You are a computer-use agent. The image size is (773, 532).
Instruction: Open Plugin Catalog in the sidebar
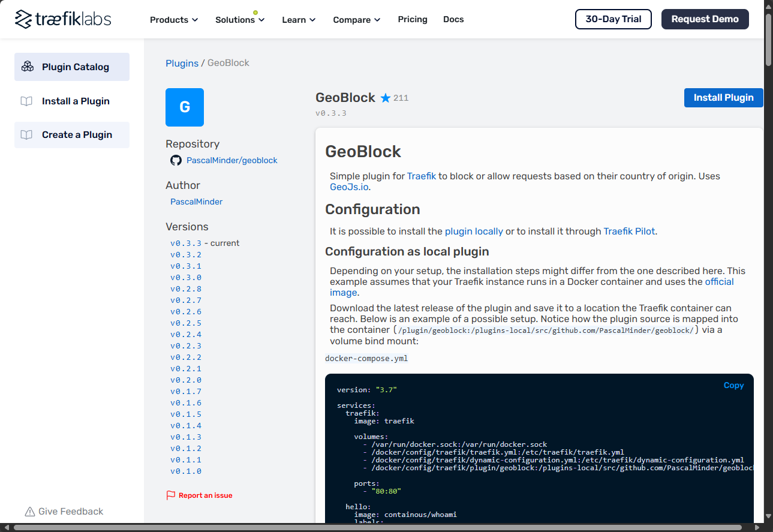(72, 67)
